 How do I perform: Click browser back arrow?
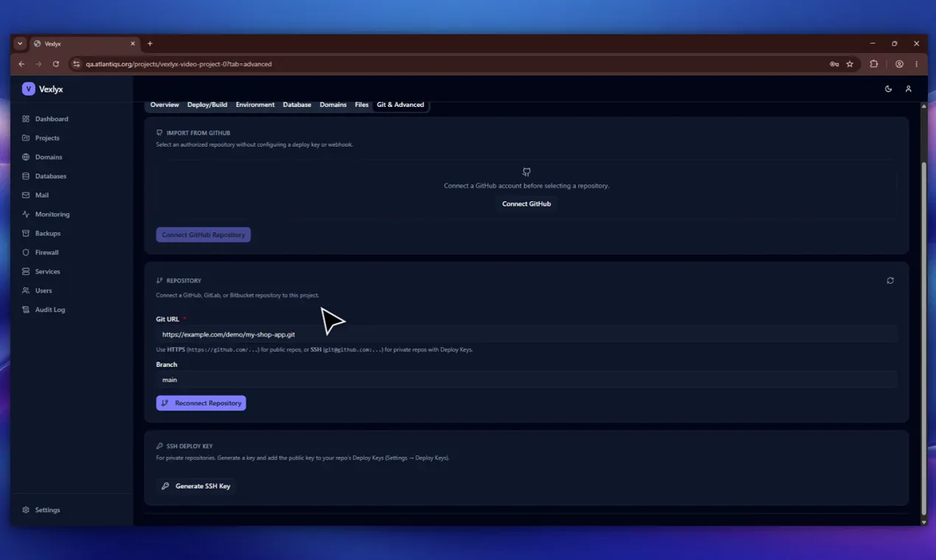(x=21, y=64)
